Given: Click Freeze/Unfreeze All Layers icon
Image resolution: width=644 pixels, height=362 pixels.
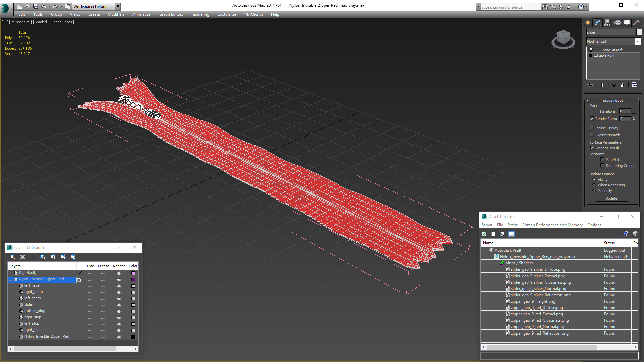Looking at the screenshot, I should 73,257.
